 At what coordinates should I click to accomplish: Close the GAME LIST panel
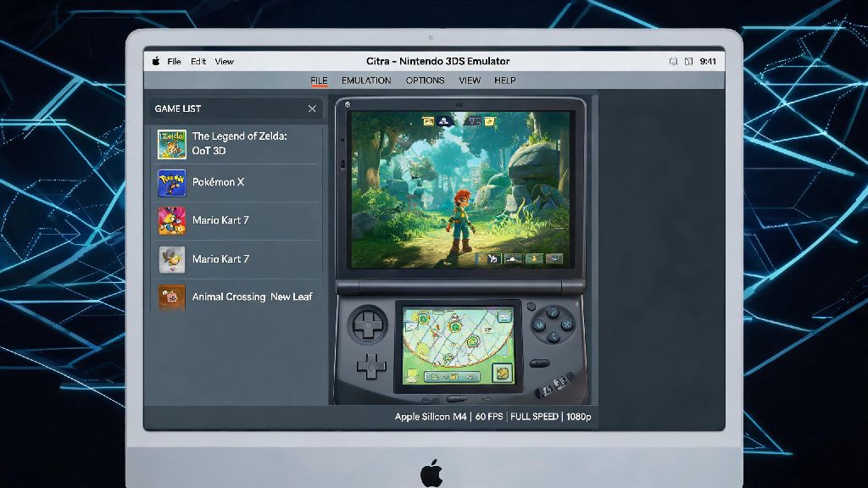[312, 108]
